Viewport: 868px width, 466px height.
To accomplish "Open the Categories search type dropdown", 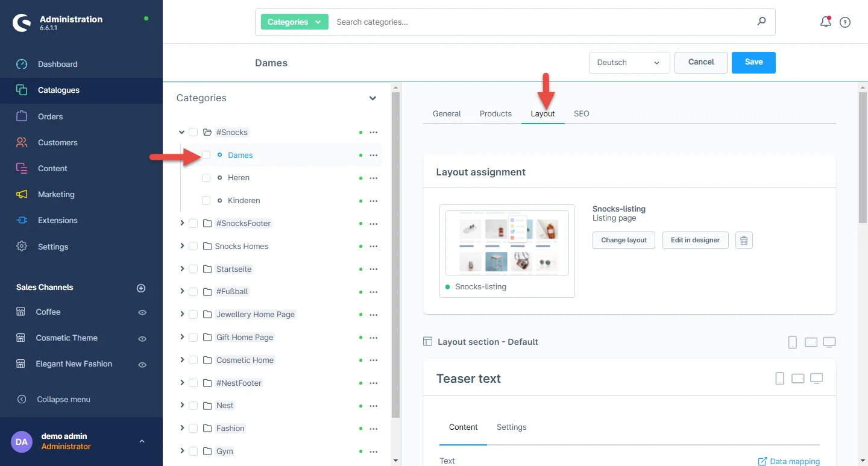I will [295, 22].
